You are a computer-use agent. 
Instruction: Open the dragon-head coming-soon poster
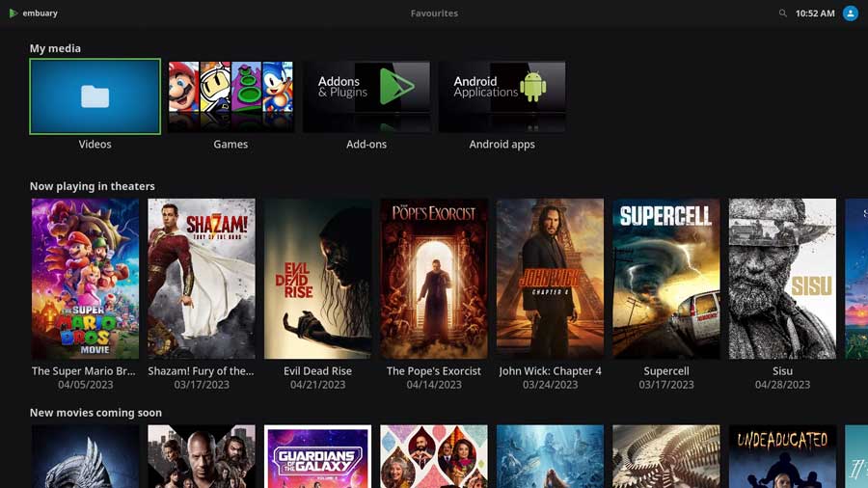pyautogui.click(x=85, y=456)
